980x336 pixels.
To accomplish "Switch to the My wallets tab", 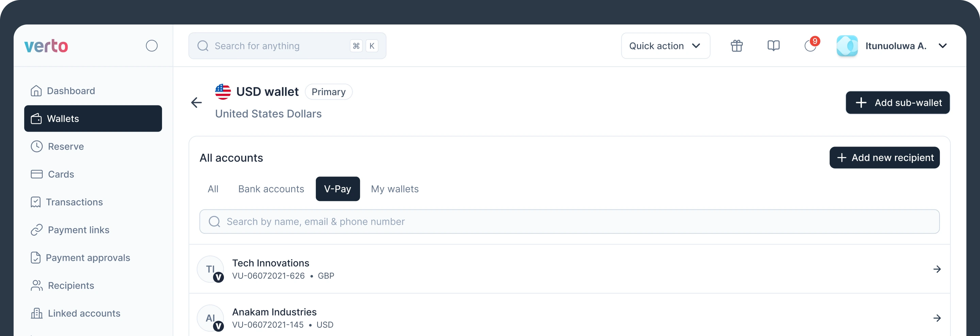I will pos(395,189).
